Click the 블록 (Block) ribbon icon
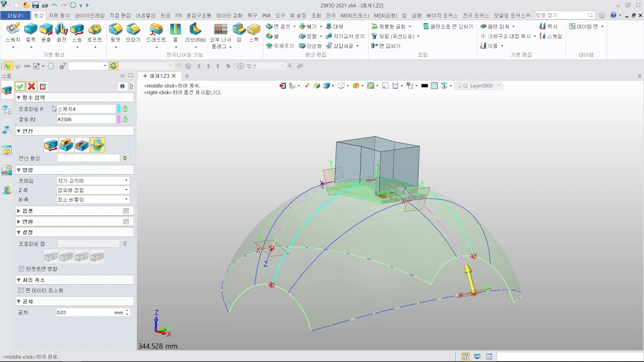 pos(31,29)
